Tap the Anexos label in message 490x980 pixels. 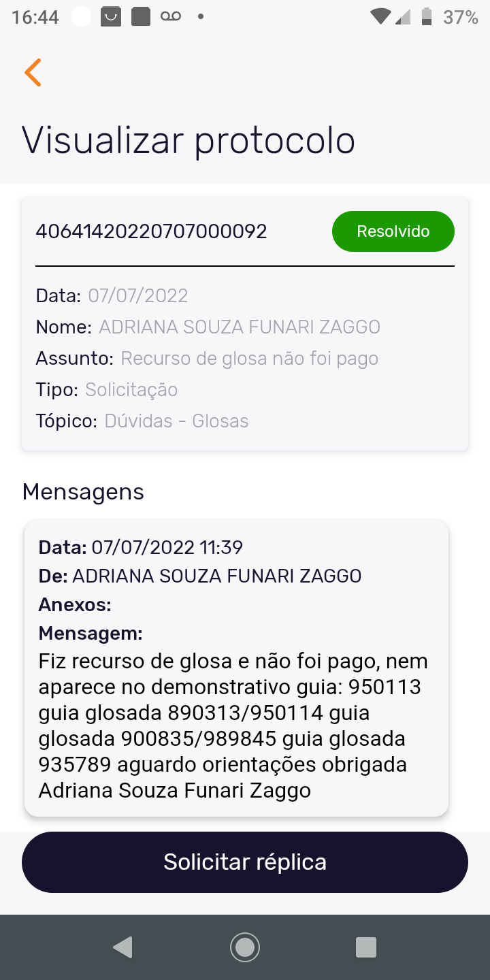click(x=75, y=605)
